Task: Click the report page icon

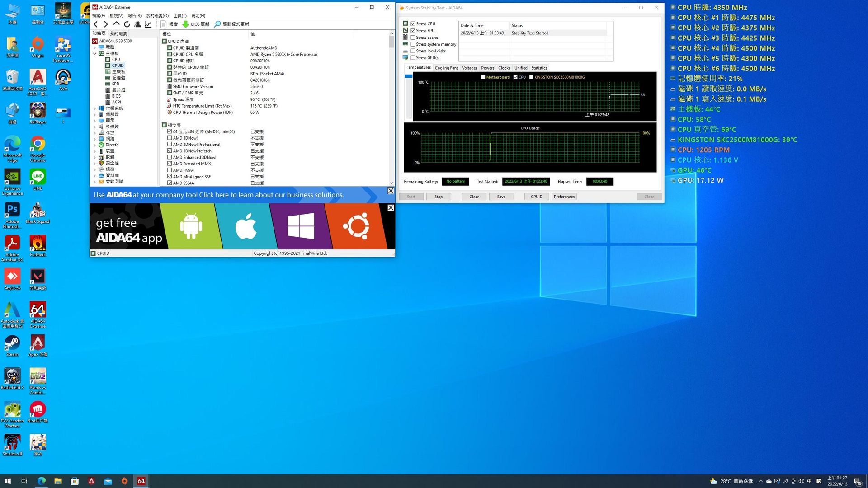Action: click(x=164, y=24)
